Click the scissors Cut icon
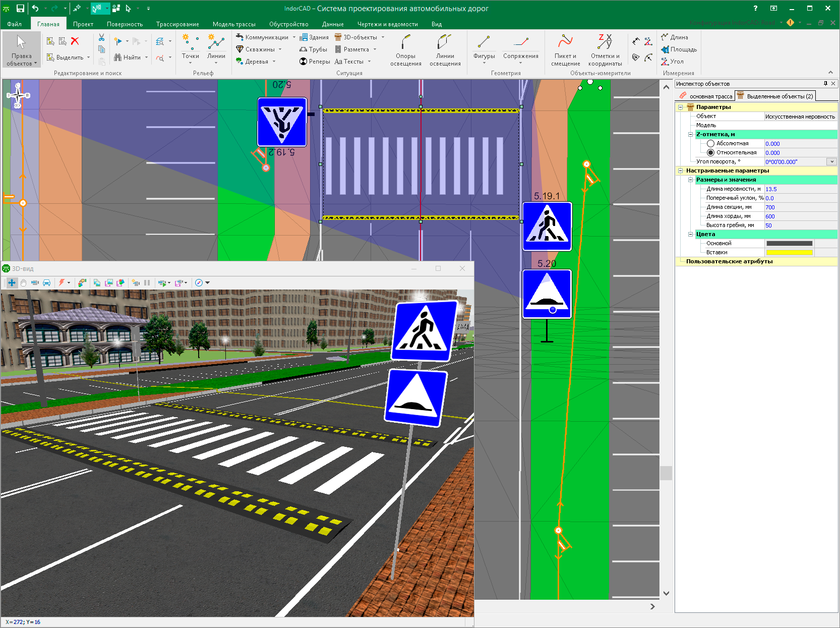This screenshot has height=628, width=840. pyautogui.click(x=101, y=38)
